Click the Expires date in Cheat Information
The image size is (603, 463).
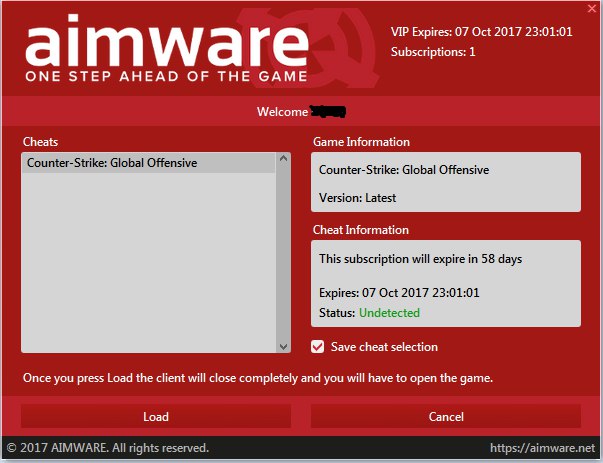(399, 293)
